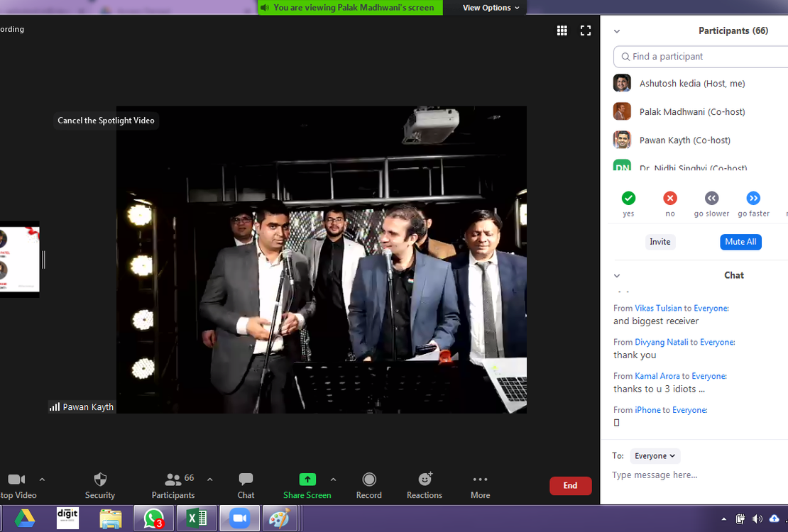Open the Chat bubble icon
The width and height of the screenshot is (788, 532).
point(246,480)
